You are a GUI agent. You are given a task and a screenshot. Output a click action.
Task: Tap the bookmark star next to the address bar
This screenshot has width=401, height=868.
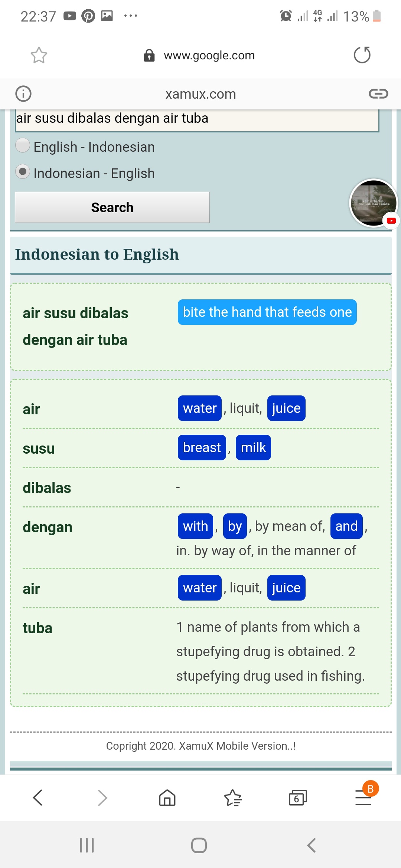pyautogui.click(x=39, y=55)
